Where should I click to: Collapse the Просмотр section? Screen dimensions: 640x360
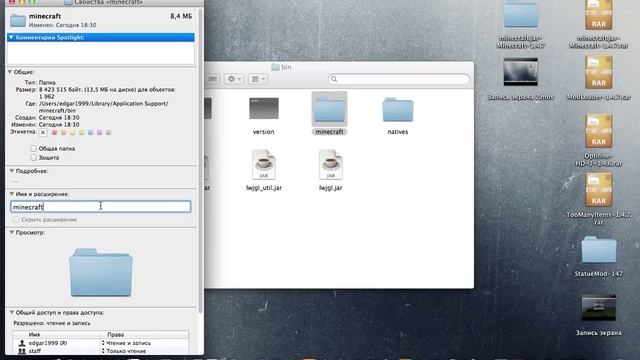tap(11, 232)
